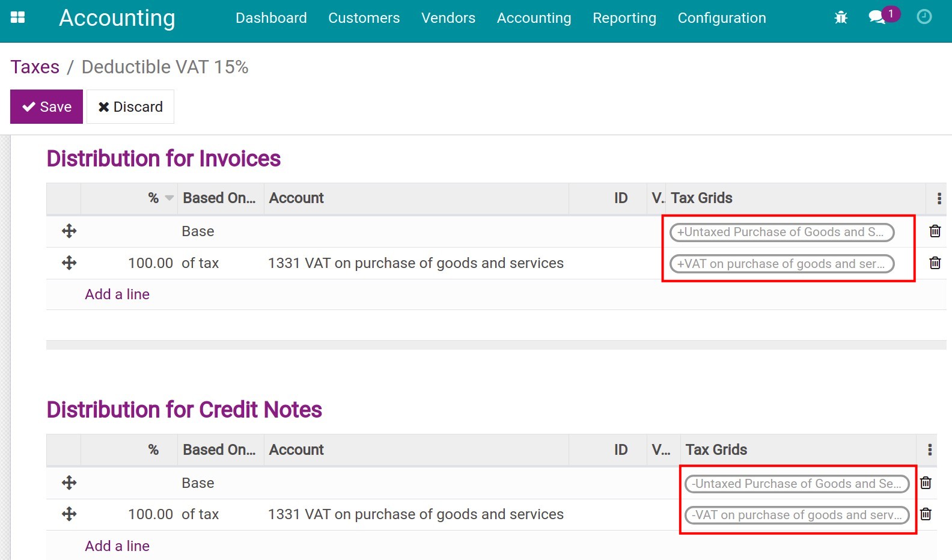Screen dimensions: 952x560
Task: Open the Vendors menu
Action: (448, 18)
